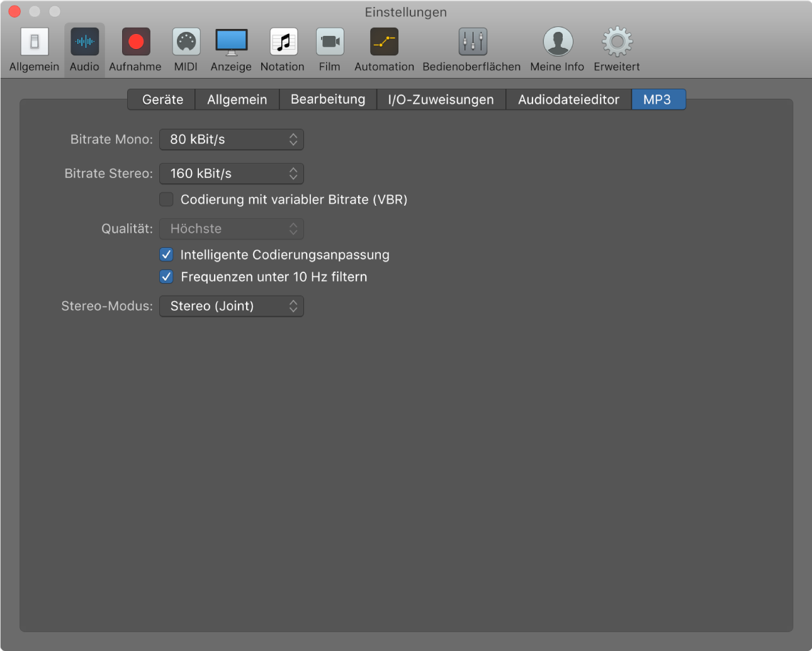Select the Bearbeitung tab

click(x=328, y=99)
